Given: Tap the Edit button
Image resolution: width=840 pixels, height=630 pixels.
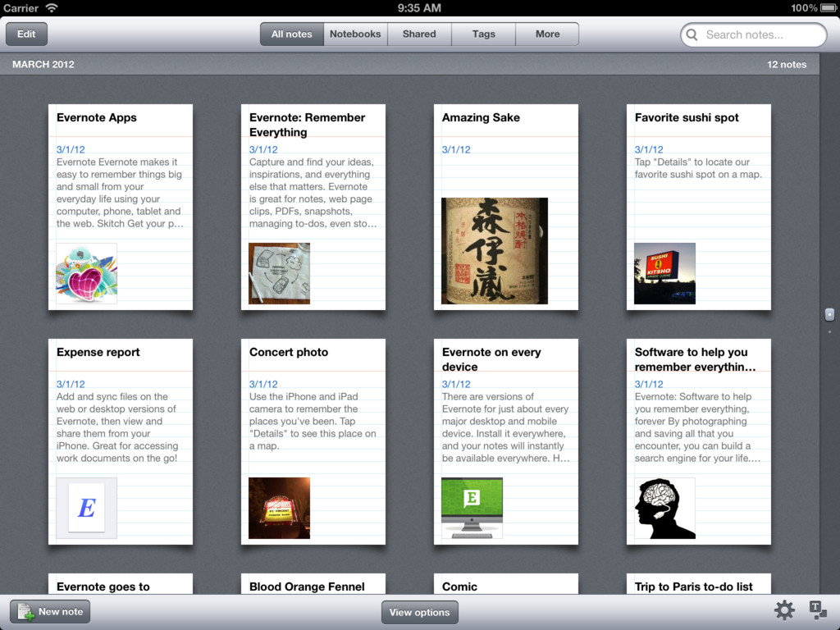Looking at the screenshot, I should tap(26, 34).
